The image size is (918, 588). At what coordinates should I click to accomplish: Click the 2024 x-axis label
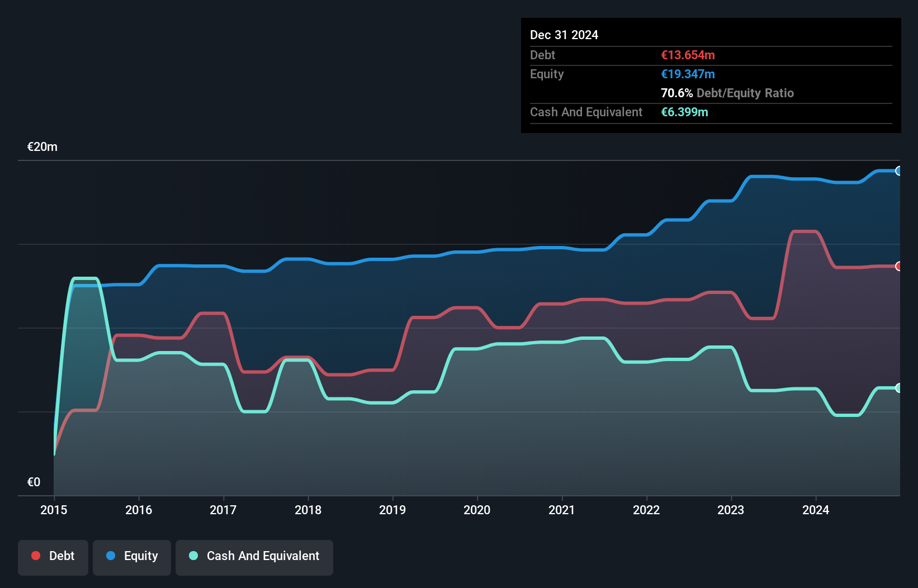coord(816,510)
